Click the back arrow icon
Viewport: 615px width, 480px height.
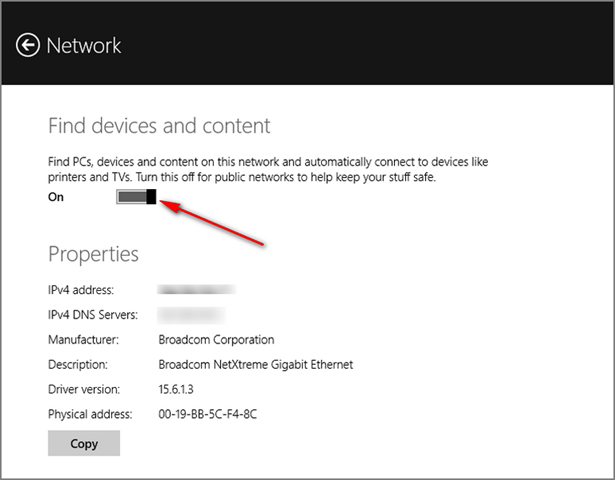point(28,45)
